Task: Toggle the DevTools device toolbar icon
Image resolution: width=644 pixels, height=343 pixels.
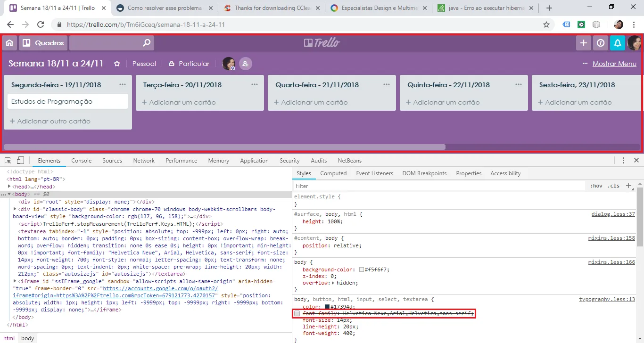Action: tap(20, 161)
